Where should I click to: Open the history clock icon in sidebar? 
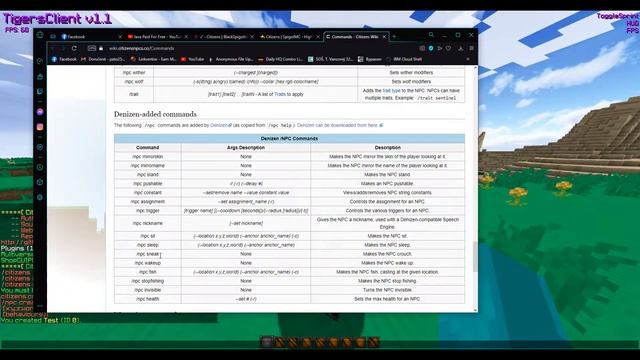coord(40,167)
